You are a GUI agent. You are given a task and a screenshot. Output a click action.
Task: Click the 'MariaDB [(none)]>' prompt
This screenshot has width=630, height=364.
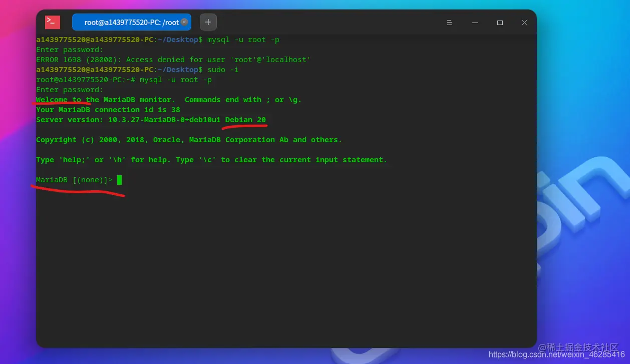(74, 180)
